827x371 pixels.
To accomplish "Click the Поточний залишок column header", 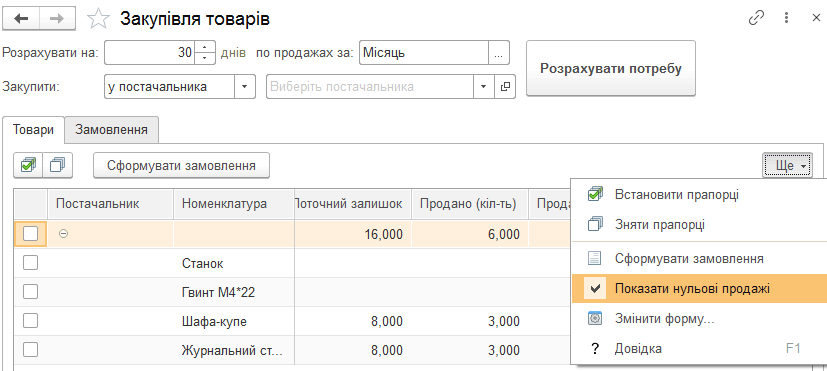I will click(353, 204).
